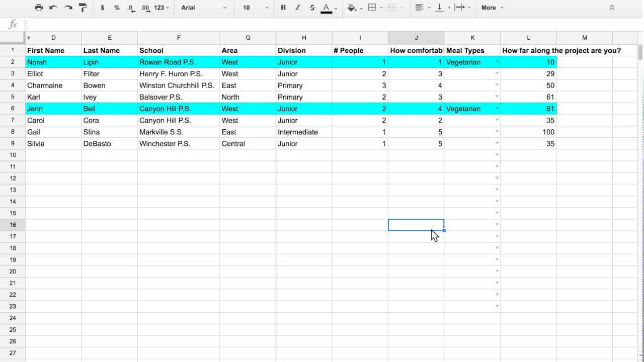Select column L header
The image size is (644, 362).
click(528, 38)
